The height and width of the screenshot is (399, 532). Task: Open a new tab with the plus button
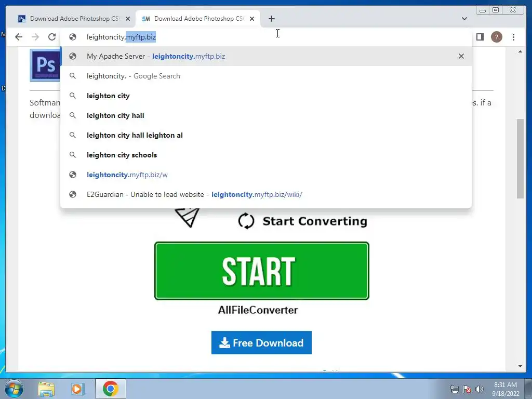[271, 19]
